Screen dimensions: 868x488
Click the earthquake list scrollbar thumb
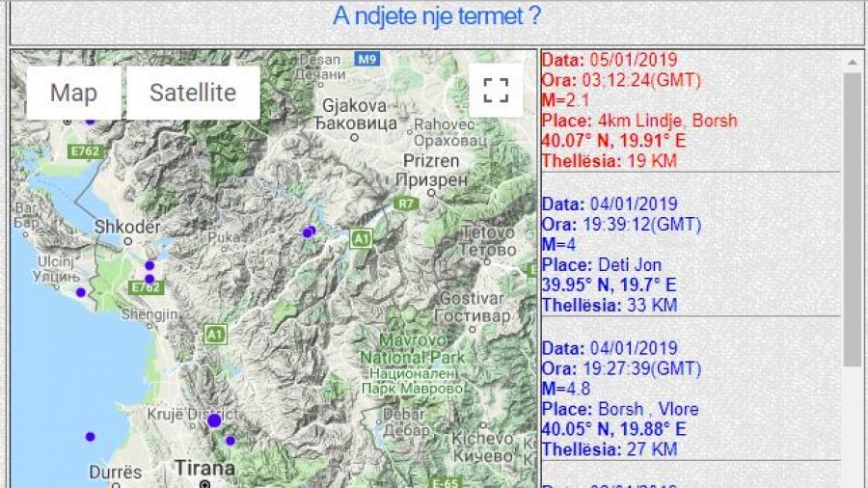[853, 217]
